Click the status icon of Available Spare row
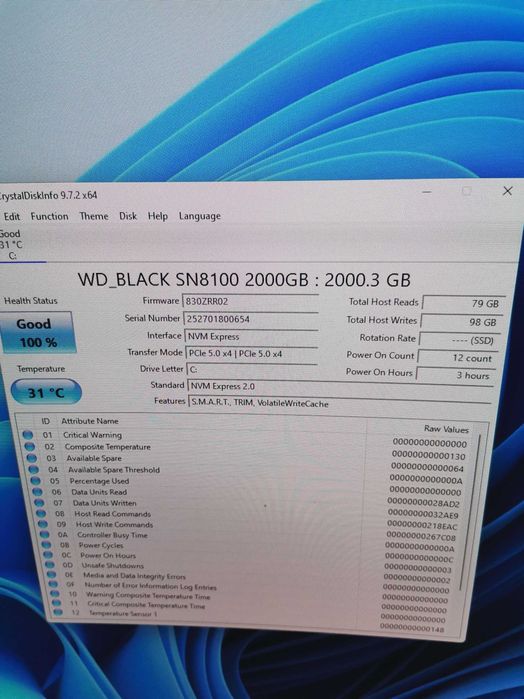Screen dimensions: 524x699 click(x=31, y=458)
